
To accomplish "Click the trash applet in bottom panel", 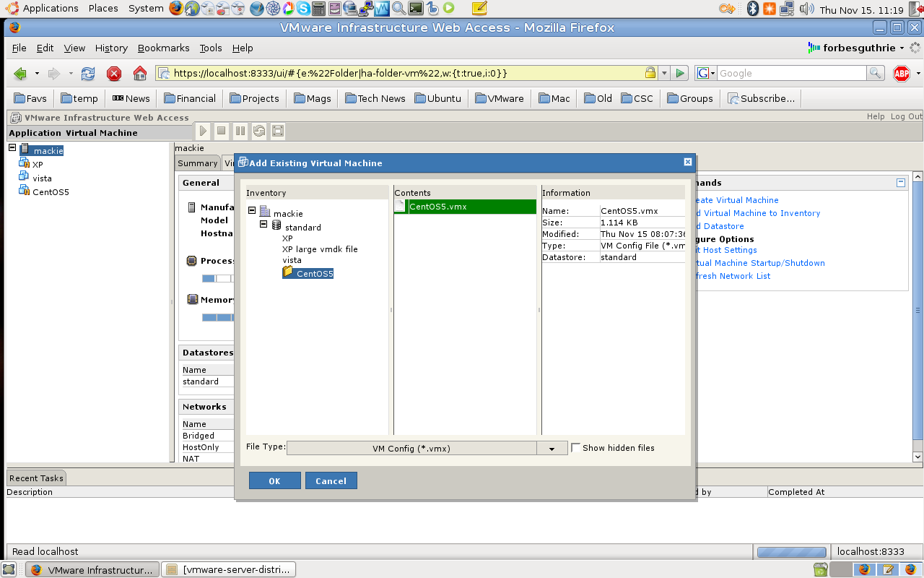I will pos(820,569).
